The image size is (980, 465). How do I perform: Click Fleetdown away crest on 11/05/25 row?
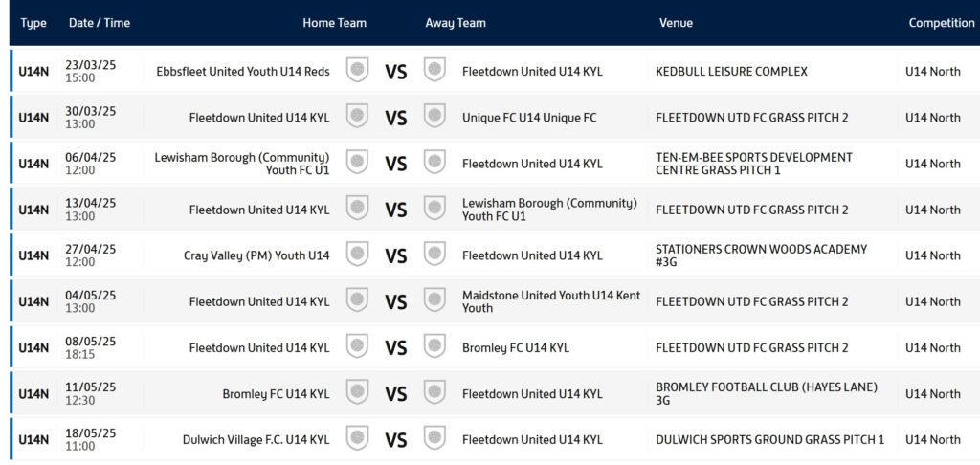click(434, 392)
